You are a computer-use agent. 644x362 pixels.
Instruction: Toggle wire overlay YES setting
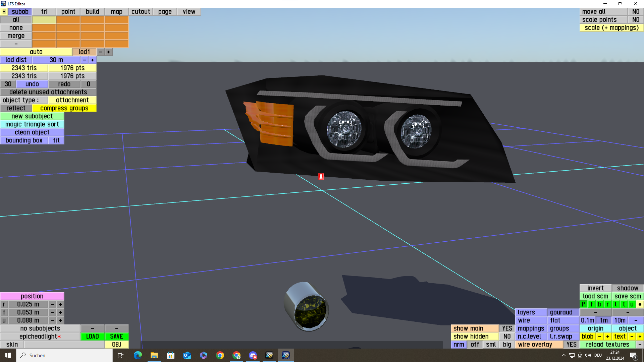pos(571,345)
